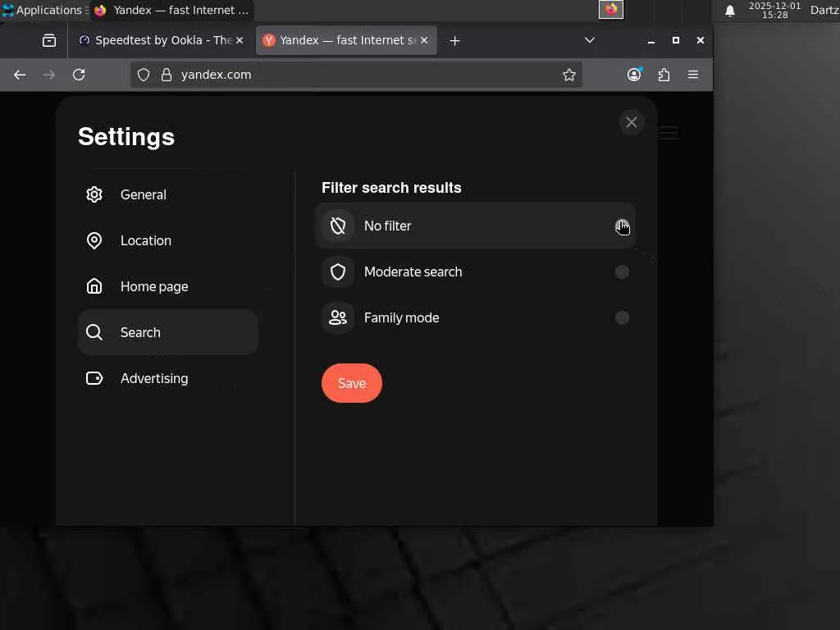Image resolution: width=840 pixels, height=630 pixels.
Task: Click the Filter search results heading
Action: pos(391,188)
